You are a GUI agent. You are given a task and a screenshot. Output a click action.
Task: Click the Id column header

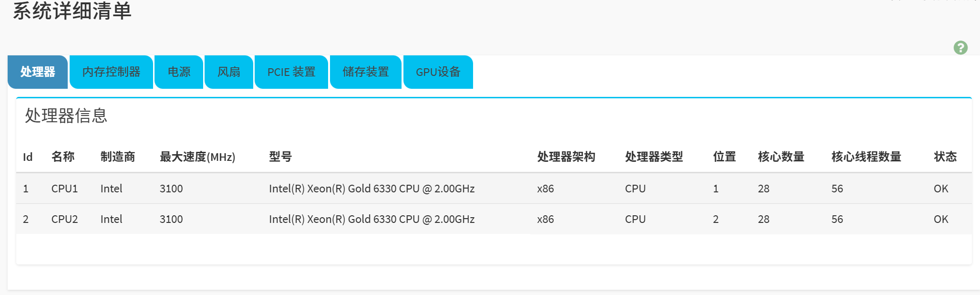(x=28, y=157)
